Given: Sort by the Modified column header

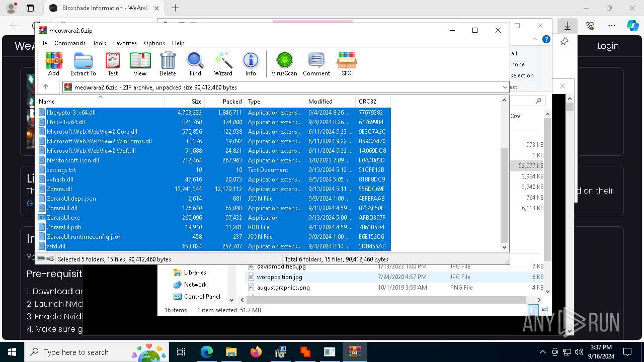Looking at the screenshot, I should [330, 101].
